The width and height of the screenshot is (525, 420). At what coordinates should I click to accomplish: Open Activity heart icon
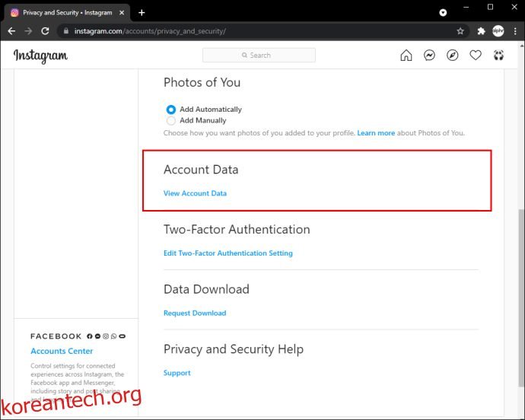(476, 56)
